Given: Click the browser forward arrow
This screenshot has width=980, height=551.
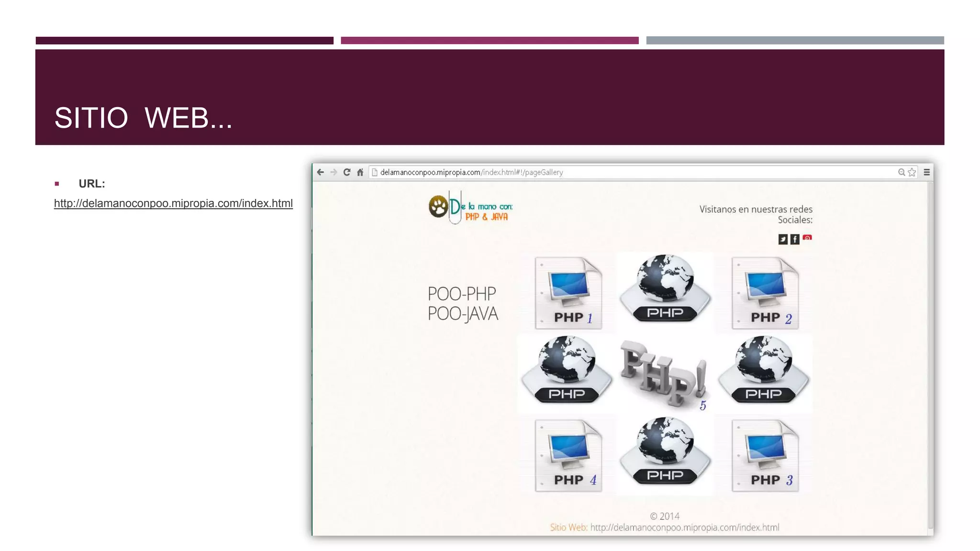Looking at the screenshot, I should (x=334, y=172).
